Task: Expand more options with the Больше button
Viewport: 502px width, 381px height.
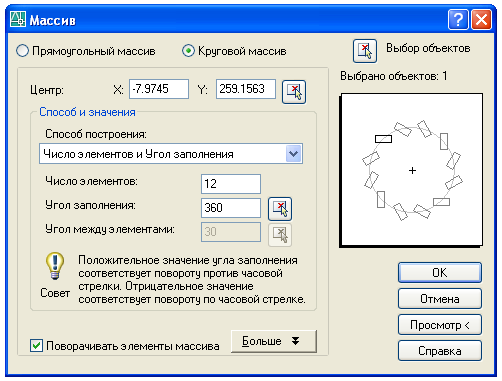Action: click(x=274, y=341)
